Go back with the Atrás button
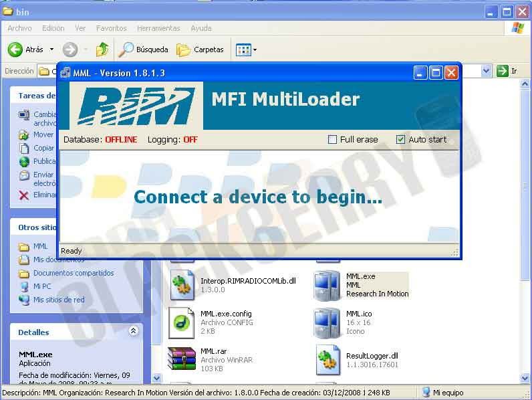The width and height of the screenshot is (532, 400). click(x=26, y=49)
